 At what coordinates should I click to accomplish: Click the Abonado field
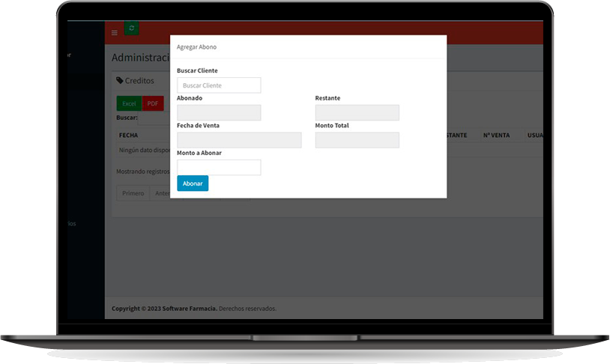tap(219, 112)
